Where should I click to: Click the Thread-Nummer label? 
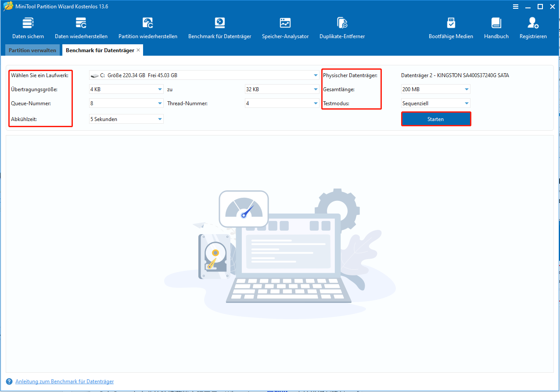tap(187, 104)
